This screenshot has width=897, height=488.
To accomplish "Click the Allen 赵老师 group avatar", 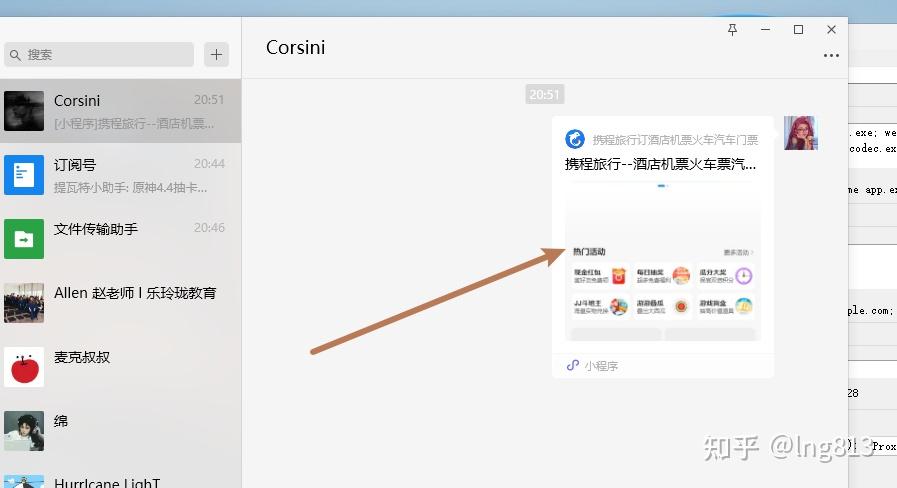I will point(24,303).
